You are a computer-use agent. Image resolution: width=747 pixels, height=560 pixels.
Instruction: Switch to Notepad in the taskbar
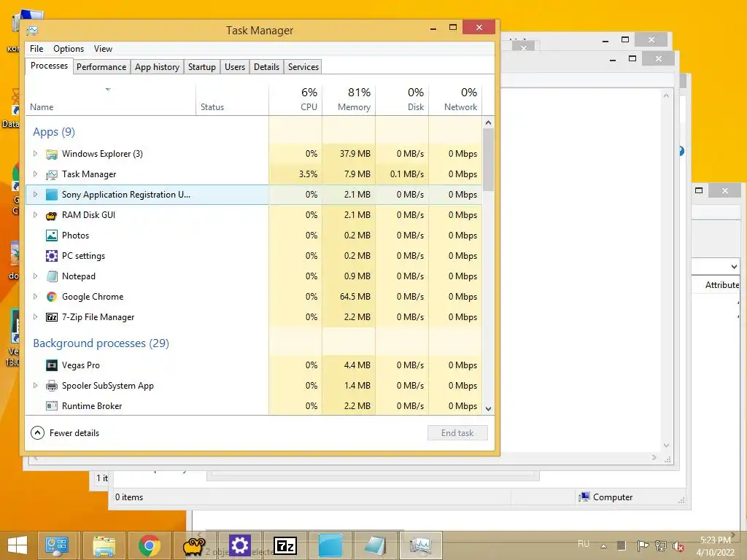(376, 545)
